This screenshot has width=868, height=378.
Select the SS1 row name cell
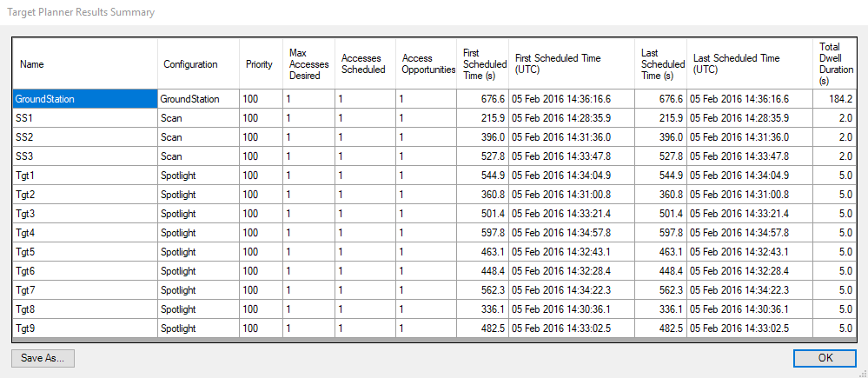coord(84,118)
